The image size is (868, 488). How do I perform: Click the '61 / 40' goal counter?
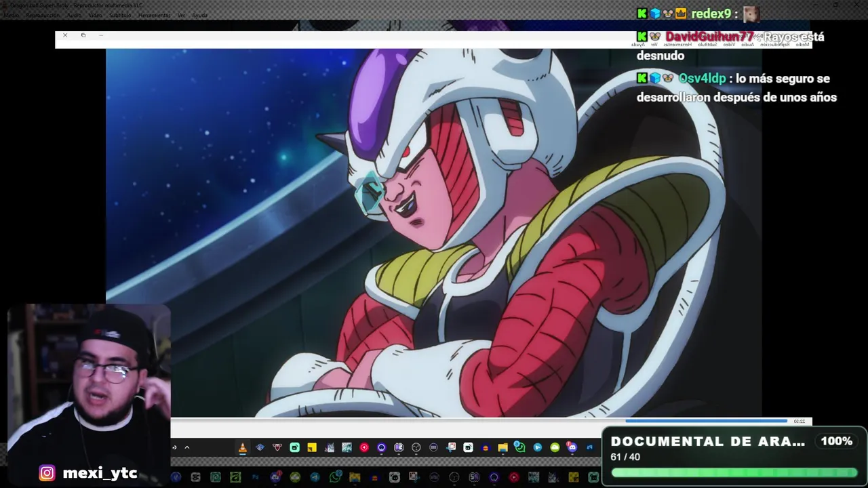pos(625,457)
